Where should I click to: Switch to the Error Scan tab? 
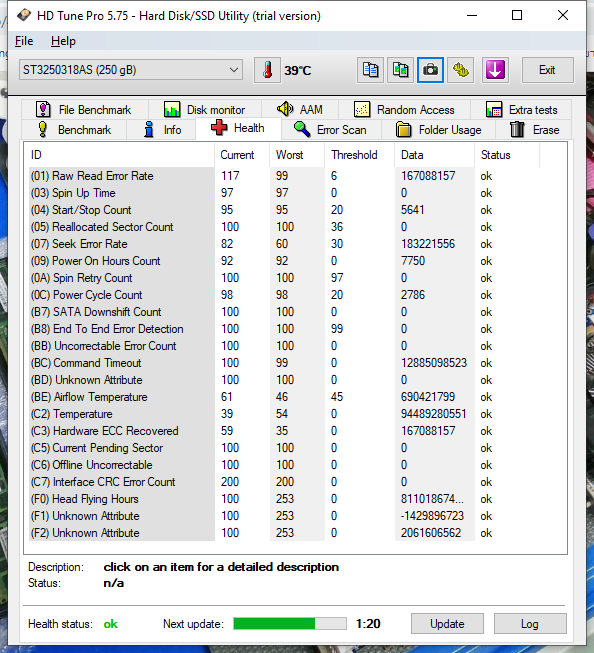coord(331,130)
